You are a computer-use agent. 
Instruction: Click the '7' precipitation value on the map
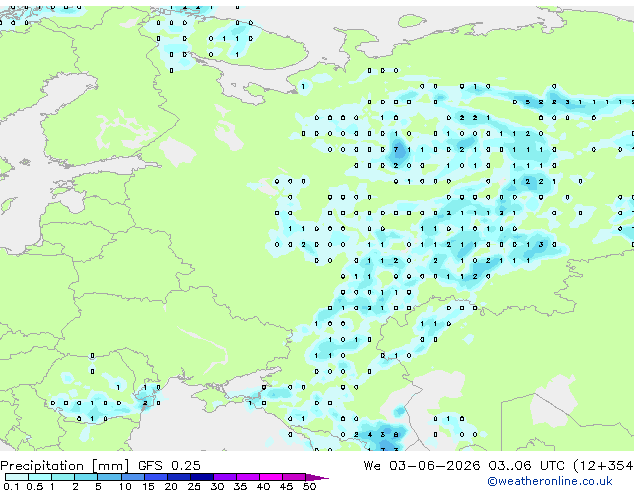[396, 150]
